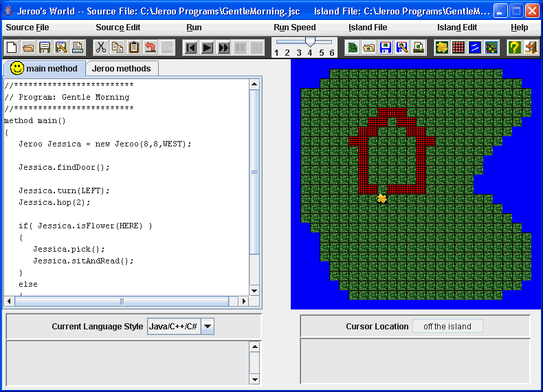Open the Current Language Style dropdown arrow
Screen dimensions: 543x392
tap(208, 326)
